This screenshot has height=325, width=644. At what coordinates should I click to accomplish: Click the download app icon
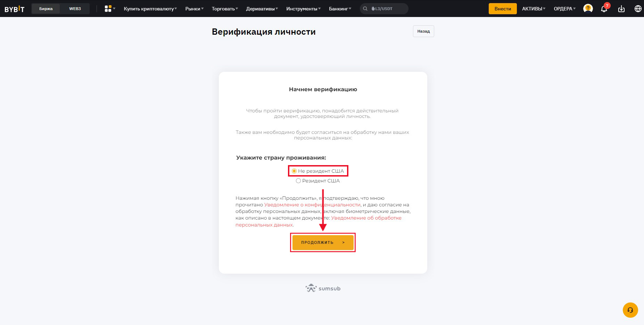621,9
